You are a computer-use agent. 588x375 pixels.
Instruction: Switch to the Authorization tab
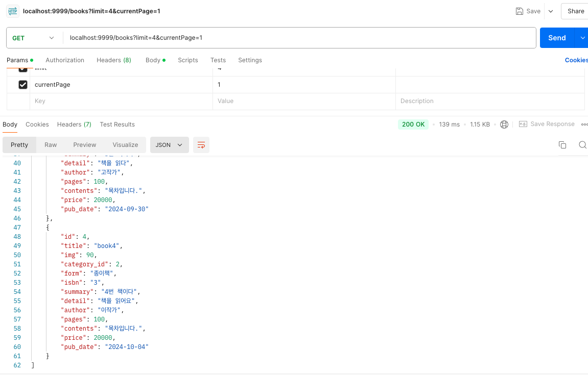(65, 60)
